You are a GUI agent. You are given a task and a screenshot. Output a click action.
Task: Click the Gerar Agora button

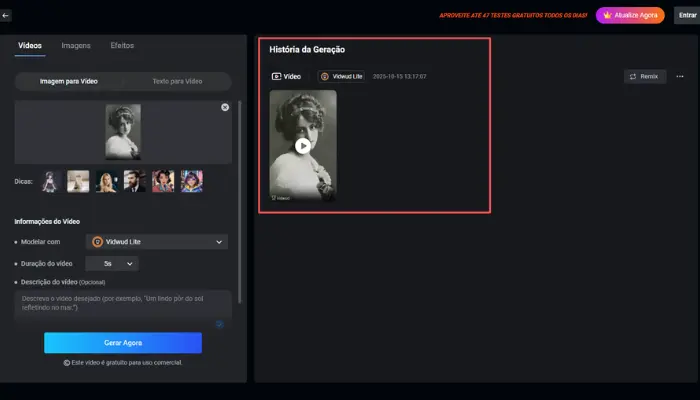coord(123,343)
